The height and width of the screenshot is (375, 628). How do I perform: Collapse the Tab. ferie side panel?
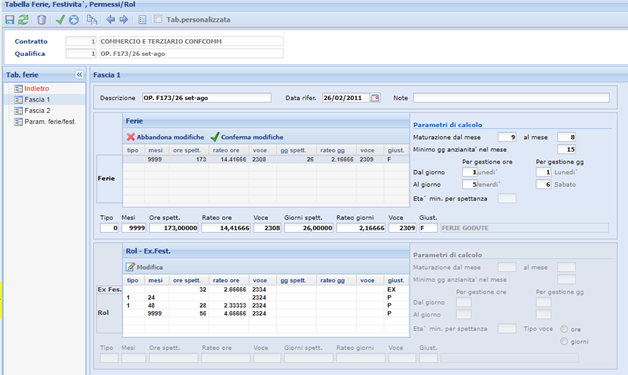point(79,75)
